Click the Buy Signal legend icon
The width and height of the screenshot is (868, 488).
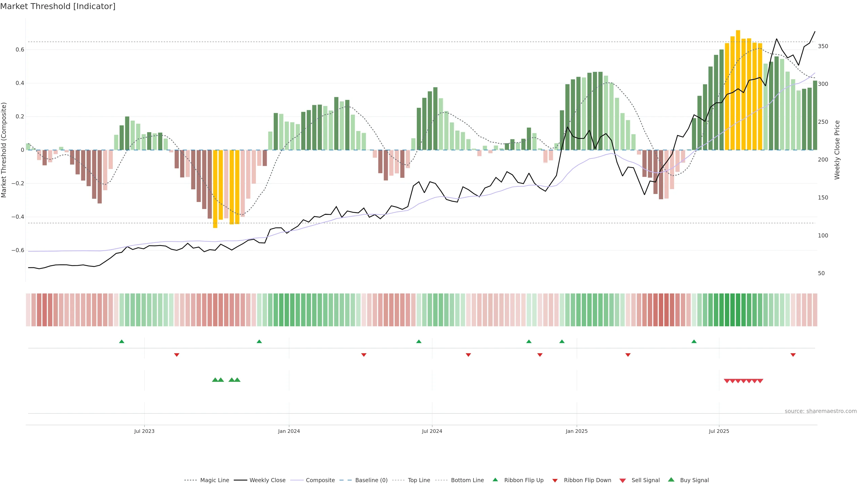tap(671, 480)
